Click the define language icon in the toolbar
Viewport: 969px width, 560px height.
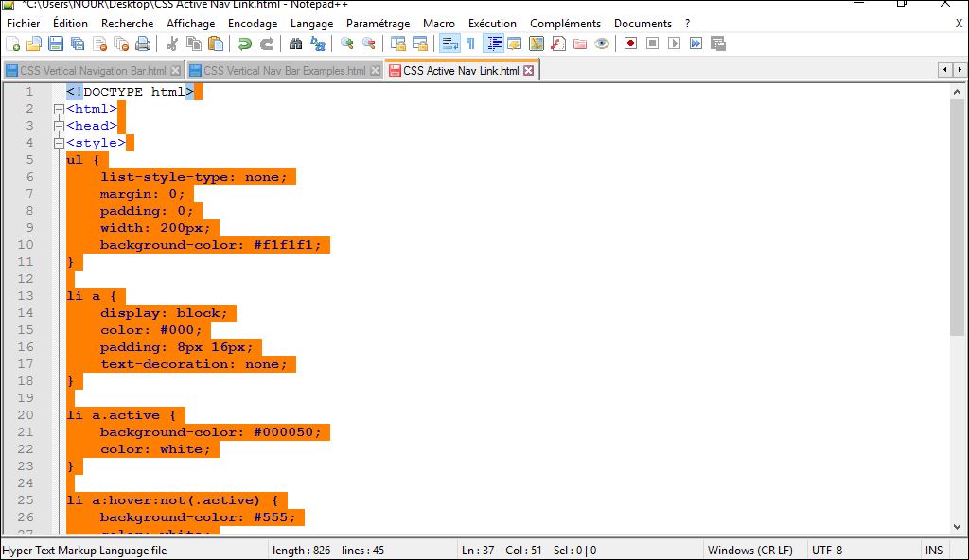click(x=514, y=44)
